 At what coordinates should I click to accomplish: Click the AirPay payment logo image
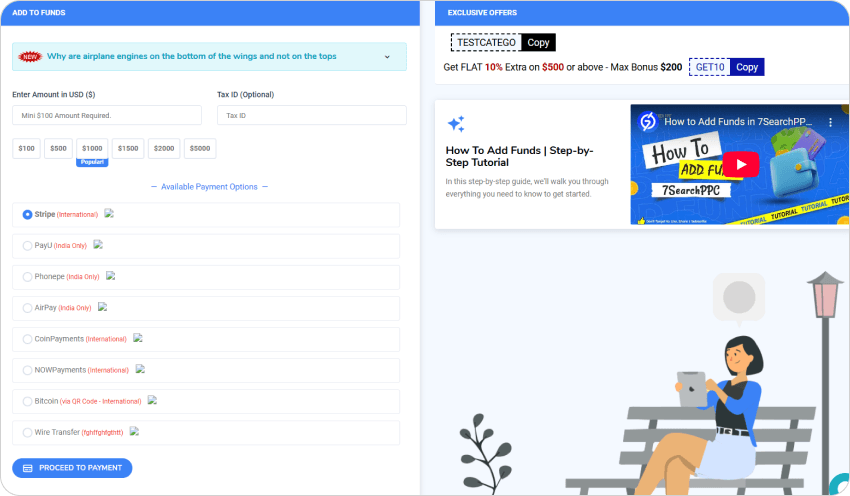(x=102, y=307)
